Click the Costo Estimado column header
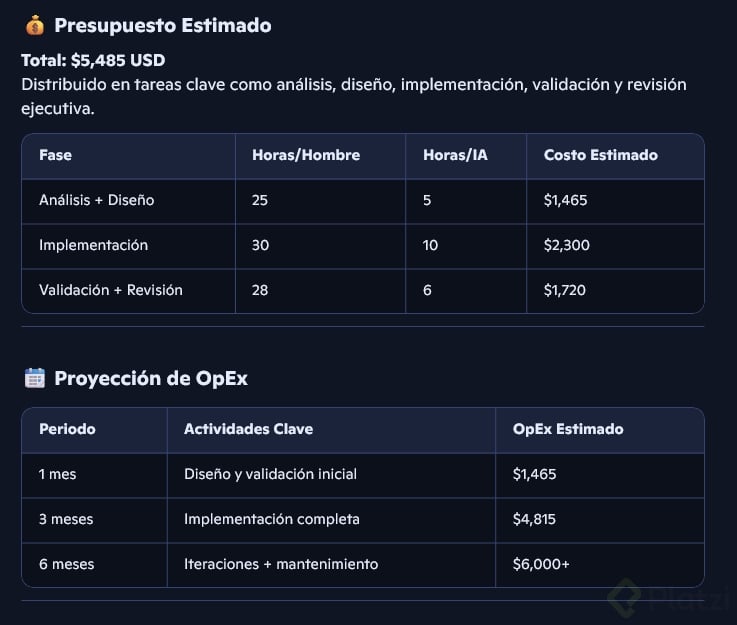Image resolution: width=737 pixels, height=625 pixels. (600, 155)
